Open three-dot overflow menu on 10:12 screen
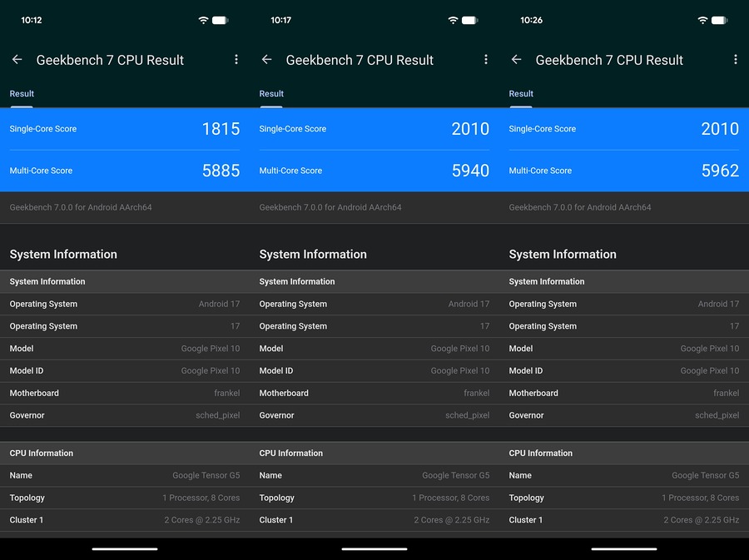The width and height of the screenshot is (749, 560). [236, 60]
